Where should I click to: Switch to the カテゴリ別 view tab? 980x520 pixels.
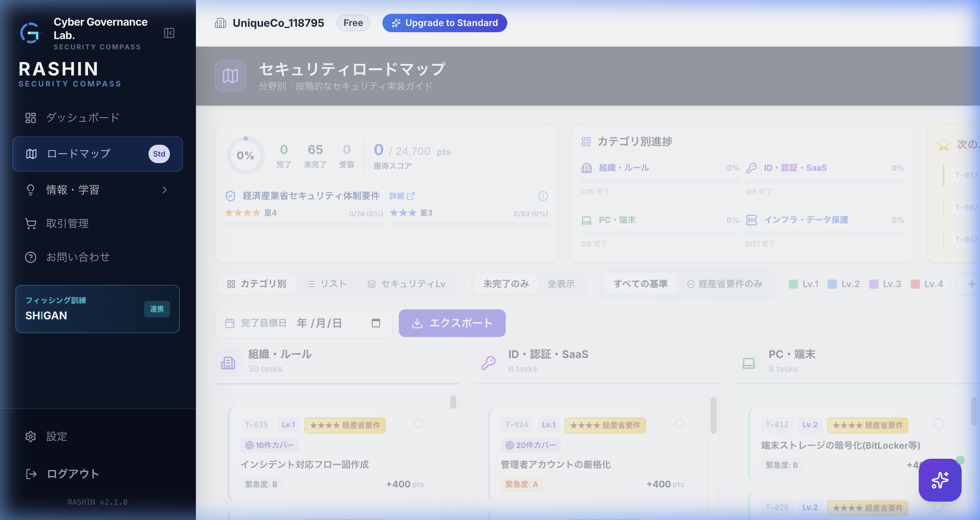click(257, 284)
